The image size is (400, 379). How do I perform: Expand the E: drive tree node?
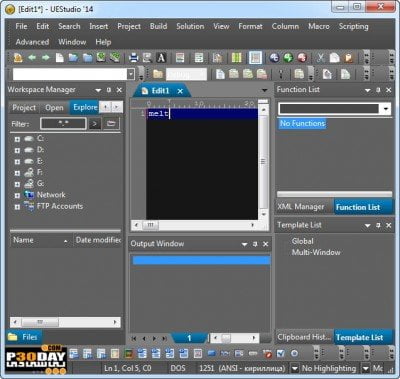(17, 162)
